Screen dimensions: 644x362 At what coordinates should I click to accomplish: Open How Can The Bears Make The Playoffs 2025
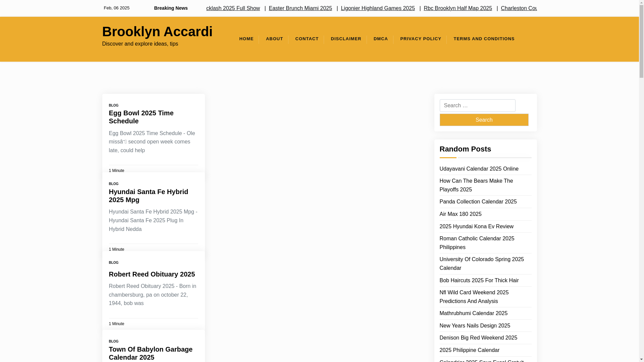click(x=476, y=185)
